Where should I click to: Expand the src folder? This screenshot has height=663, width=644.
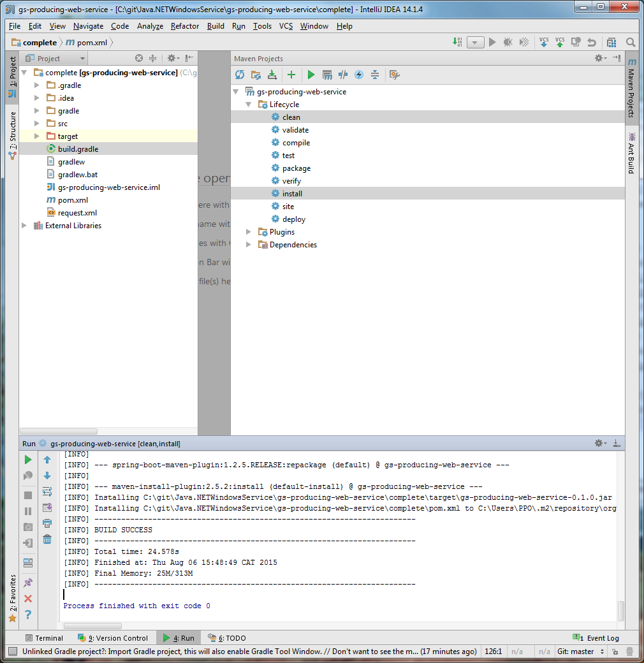click(x=37, y=124)
